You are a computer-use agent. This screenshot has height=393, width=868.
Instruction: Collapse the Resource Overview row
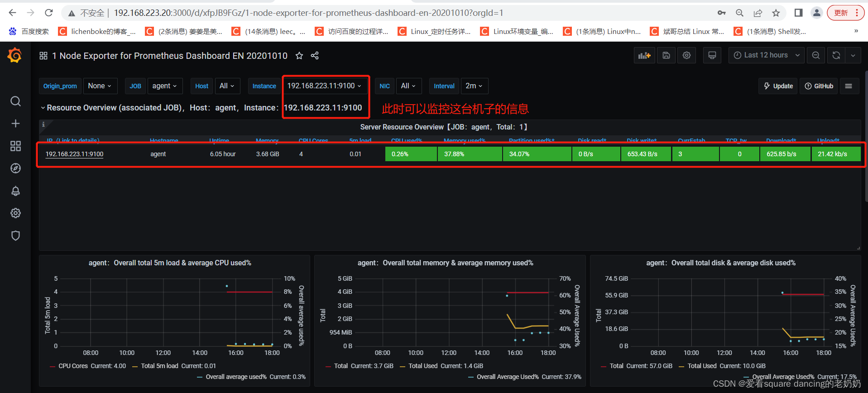tap(43, 108)
